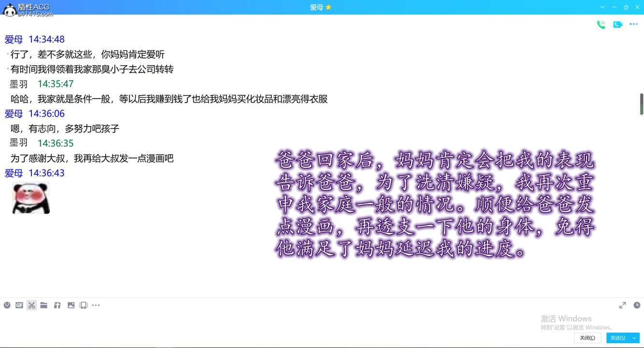
Task: Expand more chat tools via toolbar ellipsis
Action: point(96,305)
